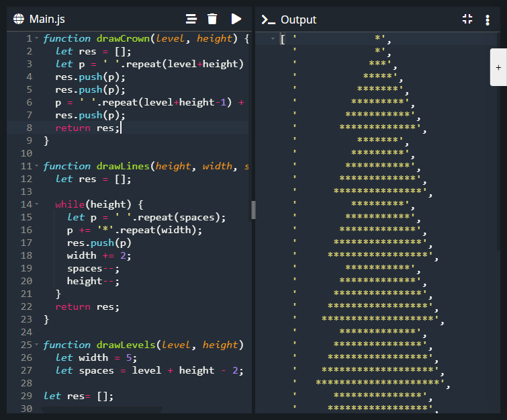Click the Output panel title
The height and width of the screenshot is (420, 507).
pyautogui.click(x=298, y=19)
